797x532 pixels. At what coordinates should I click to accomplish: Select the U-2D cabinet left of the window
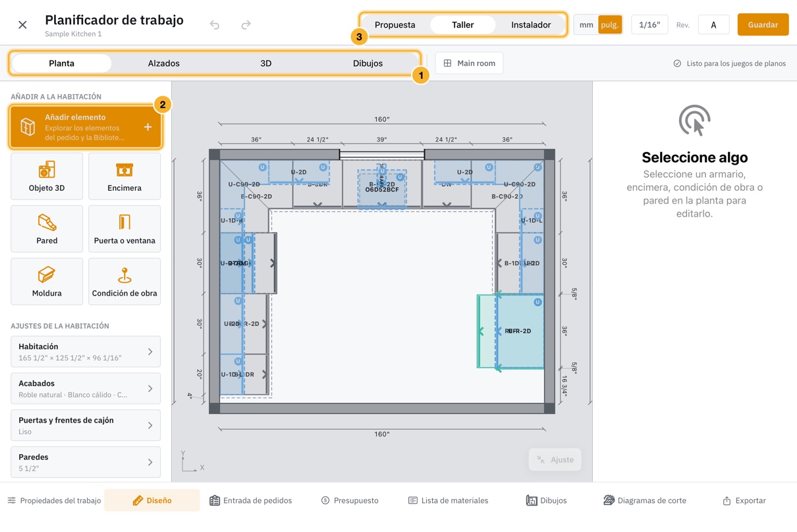299,172
